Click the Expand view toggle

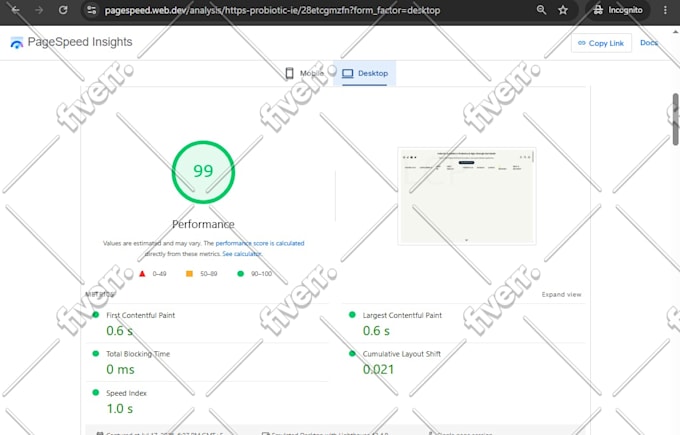pos(561,294)
